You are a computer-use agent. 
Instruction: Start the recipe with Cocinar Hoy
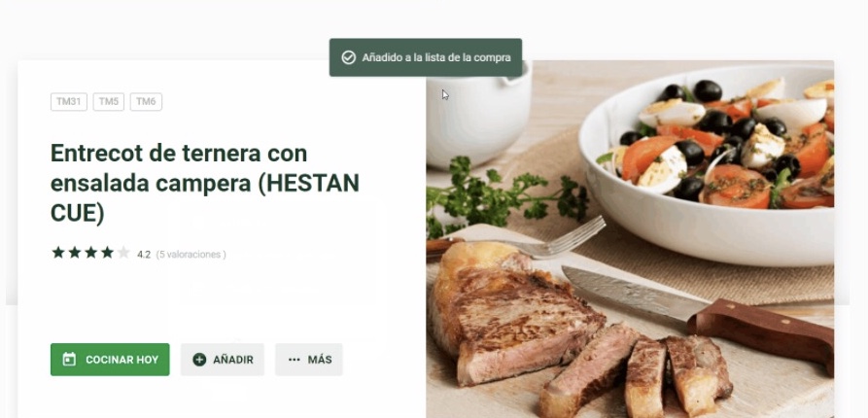click(x=110, y=360)
